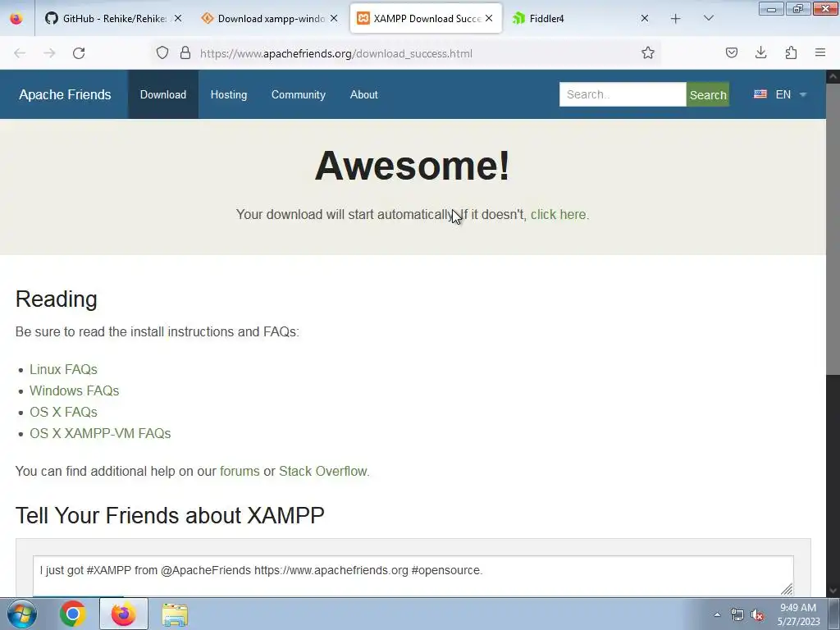This screenshot has height=630, width=840.
Task: Visit the forums link
Action: tap(240, 472)
